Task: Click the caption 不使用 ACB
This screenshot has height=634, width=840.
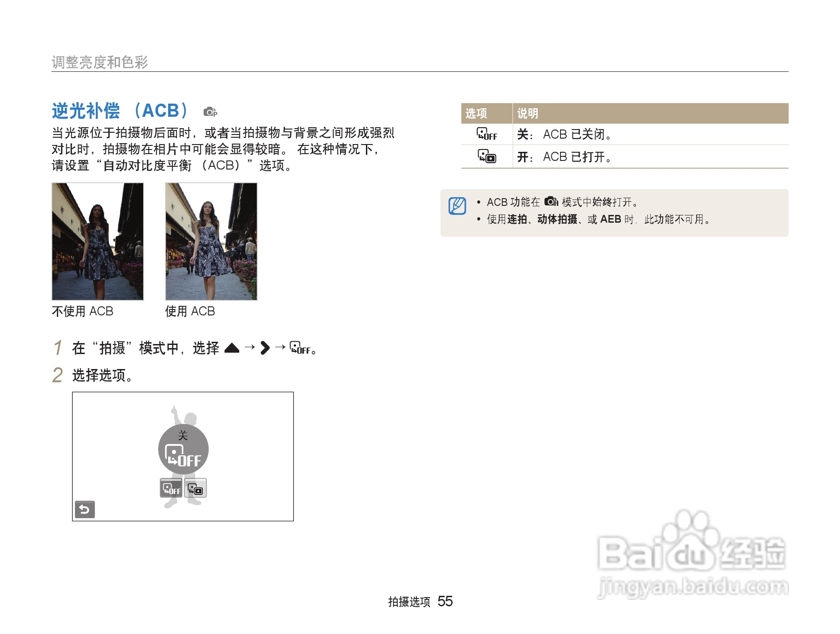Action: tap(83, 311)
